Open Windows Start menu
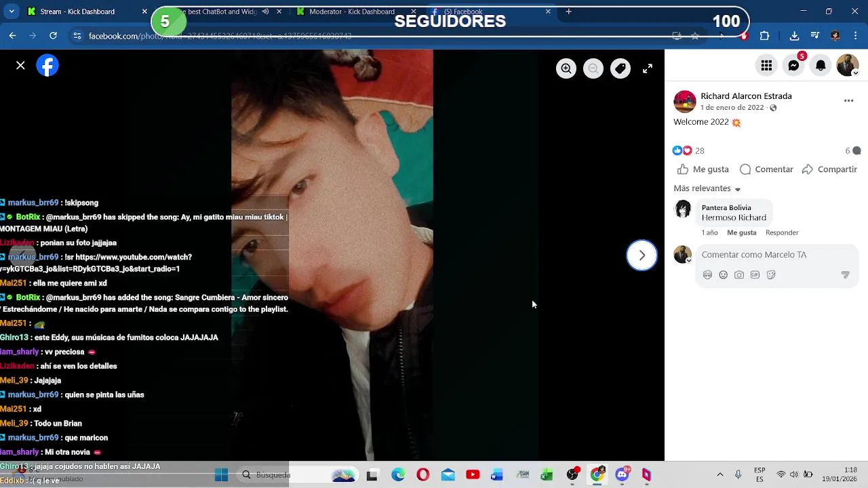Image resolution: width=868 pixels, height=488 pixels. click(x=221, y=475)
